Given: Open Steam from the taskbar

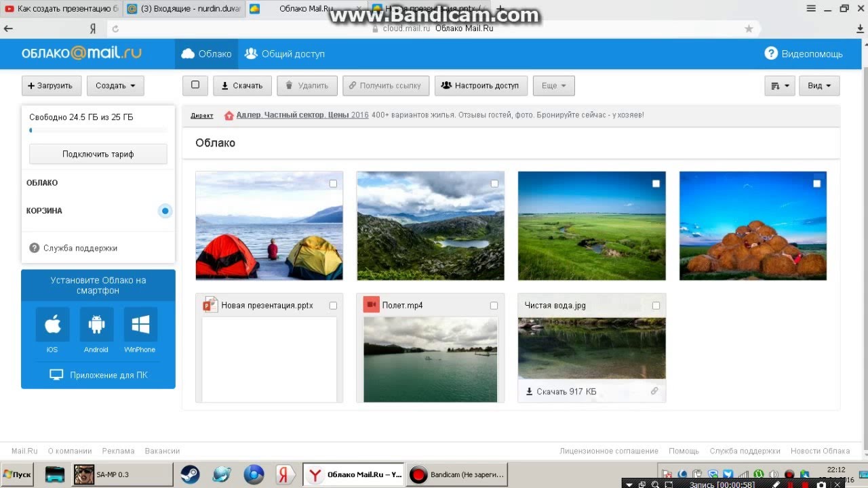Looking at the screenshot, I should [190, 474].
